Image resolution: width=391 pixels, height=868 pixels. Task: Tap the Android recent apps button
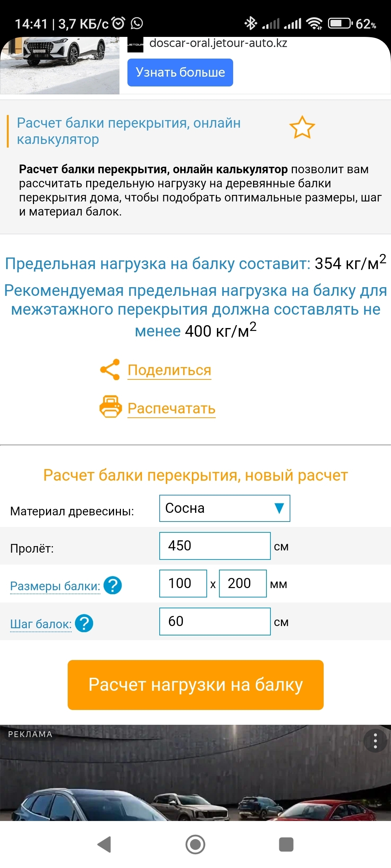click(x=286, y=844)
